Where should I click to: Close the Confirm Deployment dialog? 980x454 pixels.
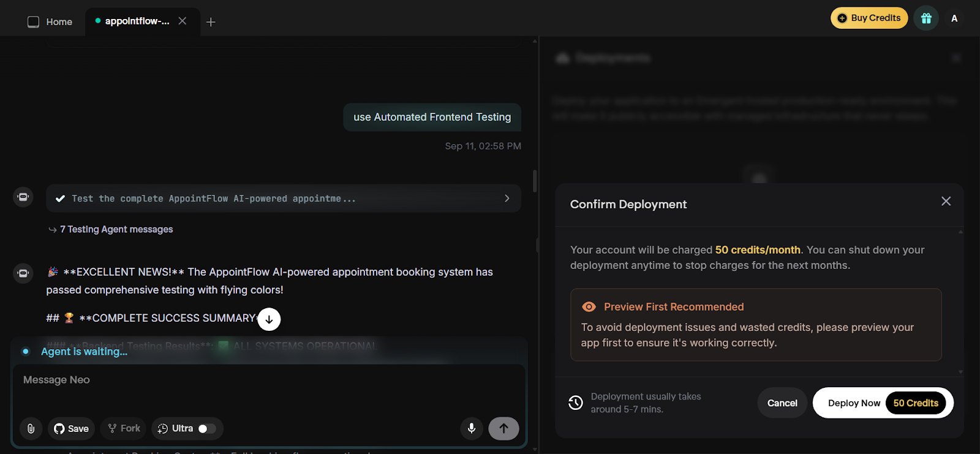point(946,202)
